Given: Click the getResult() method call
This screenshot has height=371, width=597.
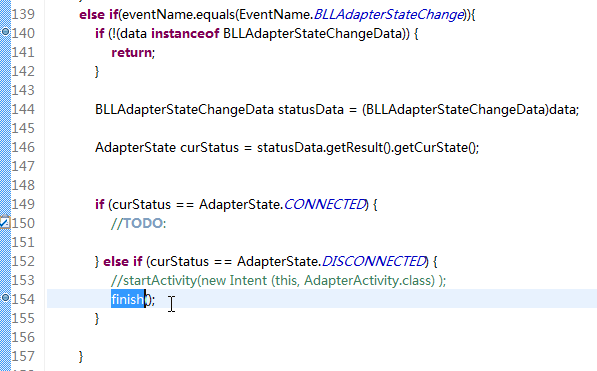Looking at the screenshot, I should coord(358,147).
